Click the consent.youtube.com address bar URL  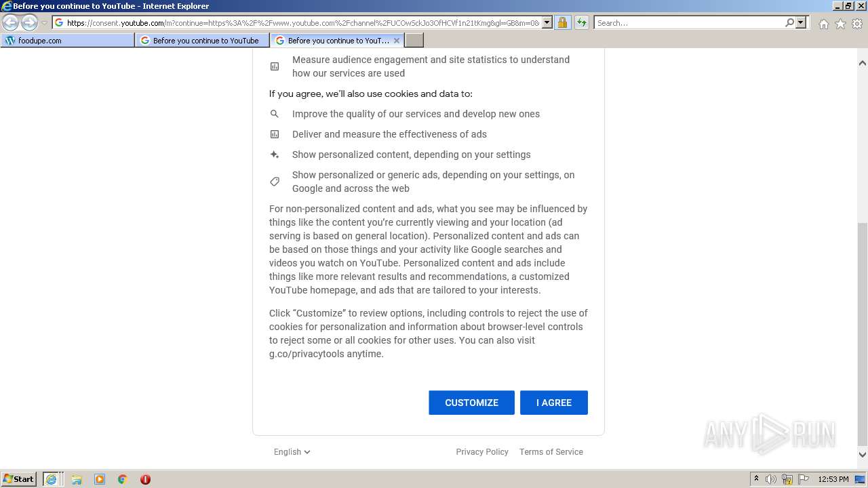pos(303,22)
